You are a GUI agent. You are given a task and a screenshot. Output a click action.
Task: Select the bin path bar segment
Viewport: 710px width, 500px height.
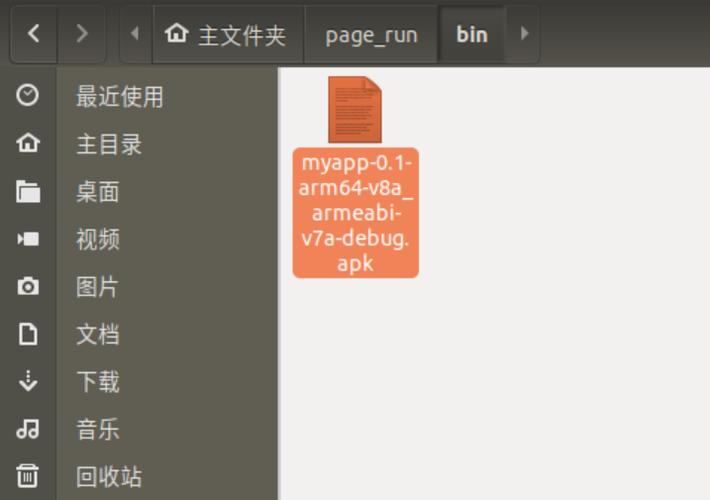click(x=472, y=35)
